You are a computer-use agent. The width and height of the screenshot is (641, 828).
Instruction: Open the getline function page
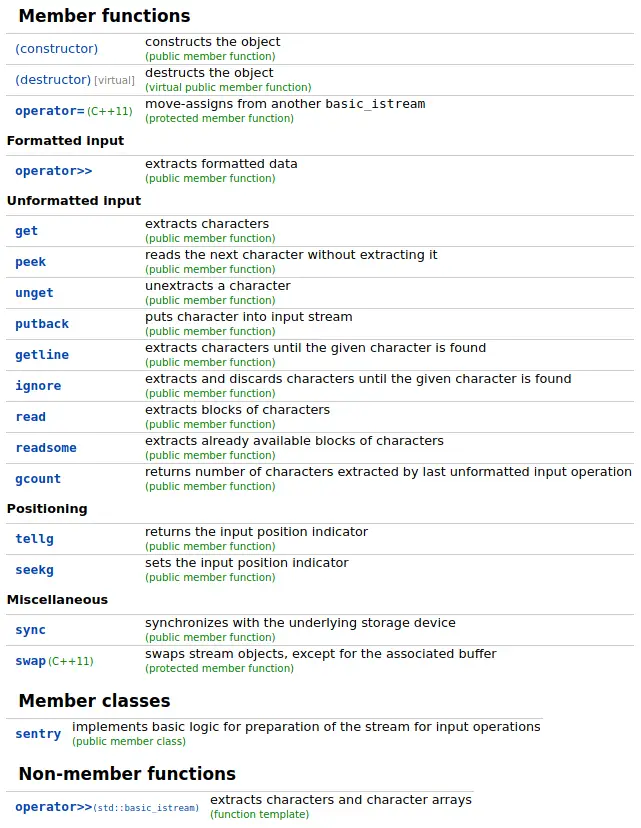42,355
